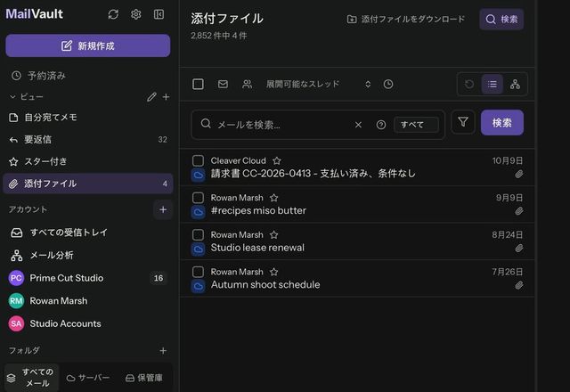Star the Cleaver Cloud email
The width and height of the screenshot is (570, 392).
tap(277, 160)
